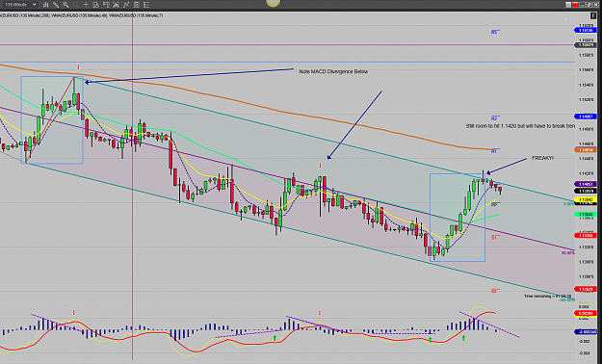Click the F fixed-scale button
The height and width of the screenshot is (364, 602).
click(x=593, y=15)
